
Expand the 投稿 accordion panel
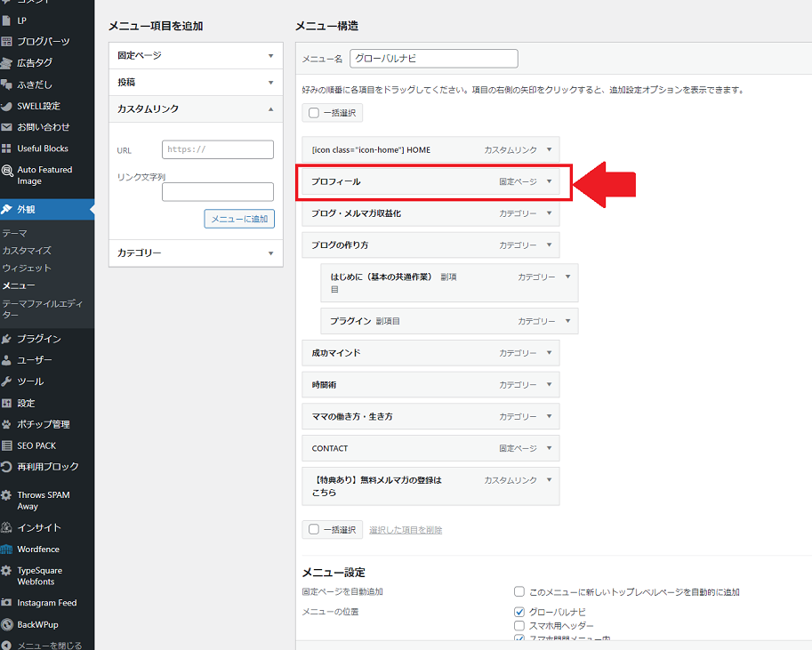click(196, 83)
